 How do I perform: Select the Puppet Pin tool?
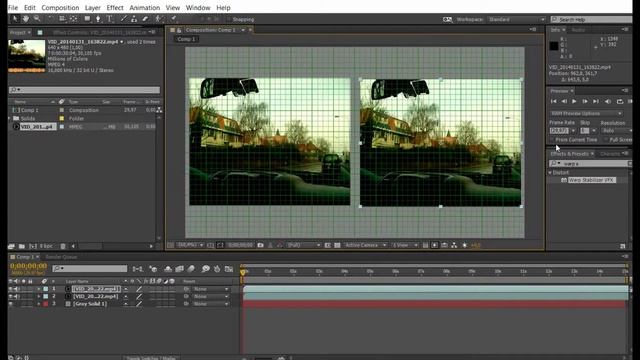click(173, 19)
